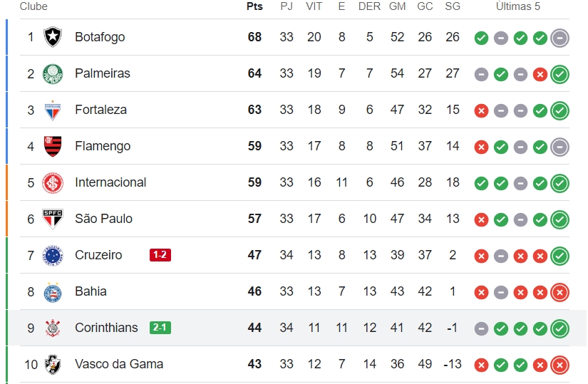Select Botafogo's latest draw result indicator
588x384 pixels.
(x=560, y=38)
